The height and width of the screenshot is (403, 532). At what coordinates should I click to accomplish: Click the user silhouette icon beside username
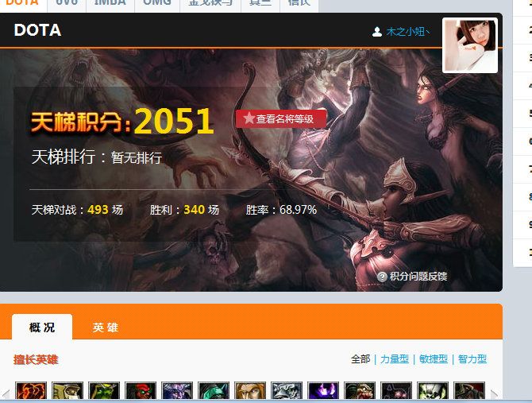(x=377, y=32)
